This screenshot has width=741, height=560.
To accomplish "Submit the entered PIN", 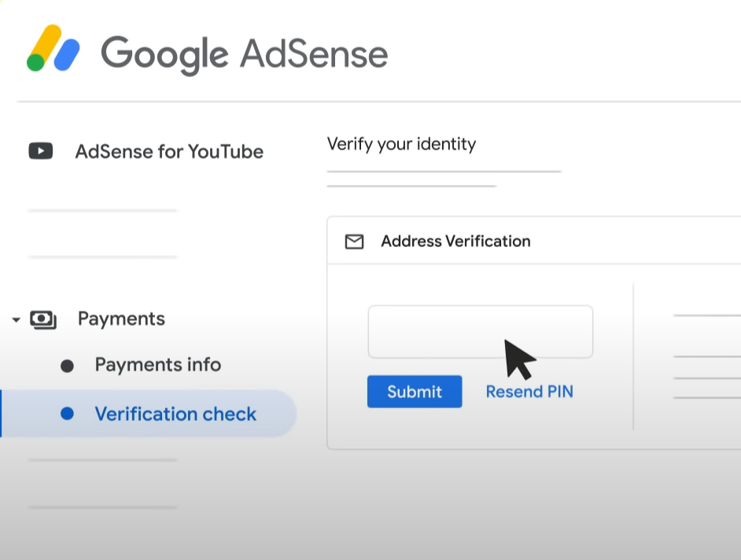I will [x=415, y=391].
